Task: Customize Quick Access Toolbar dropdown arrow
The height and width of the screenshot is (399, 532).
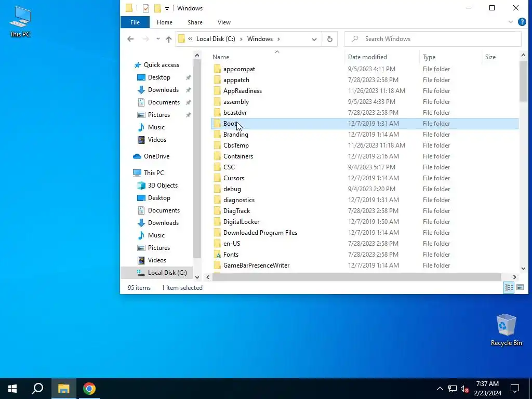Action: point(167,8)
